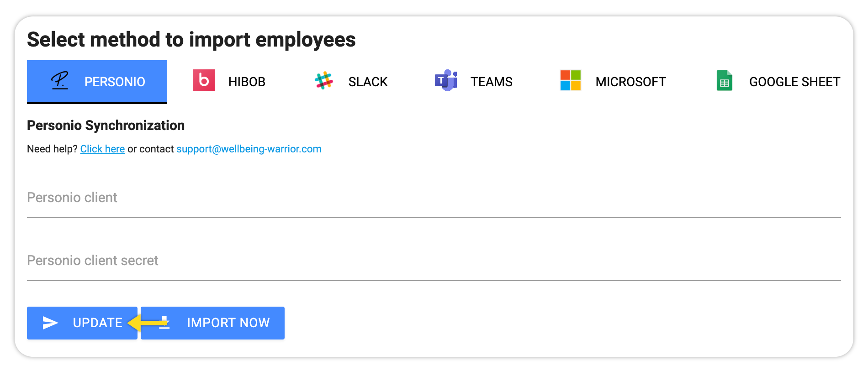Click the HiBob logo icon
The height and width of the screenshot is (376, 868).
pos(204,81)
